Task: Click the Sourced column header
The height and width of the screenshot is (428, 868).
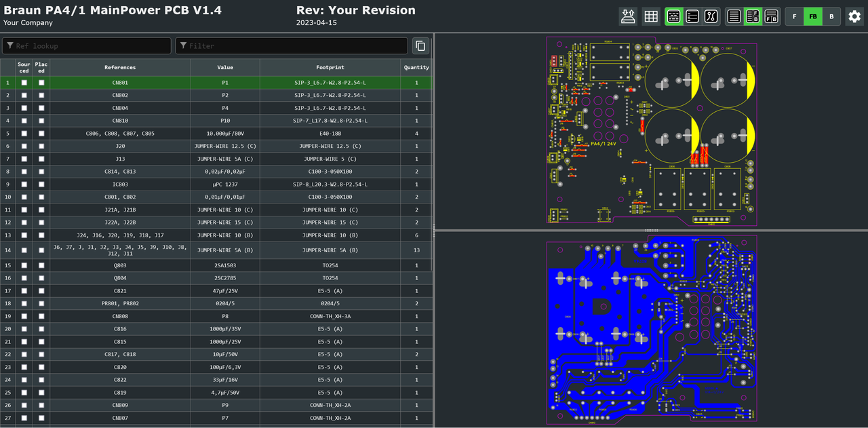Action: point(24,67)
